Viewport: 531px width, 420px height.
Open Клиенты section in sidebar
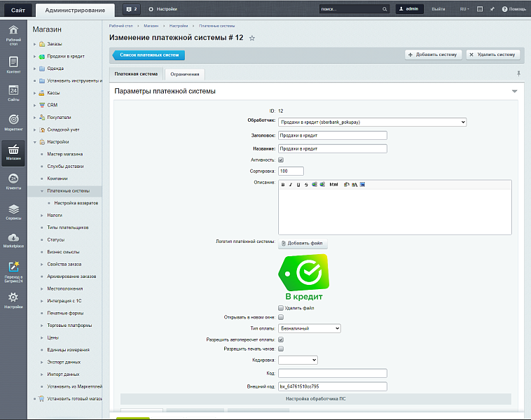tap(13, 182)
